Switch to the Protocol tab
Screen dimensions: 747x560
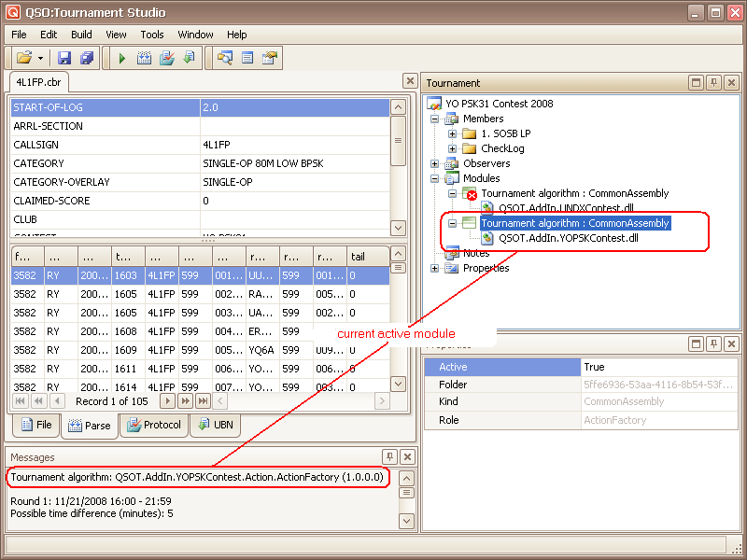[154, 426]
